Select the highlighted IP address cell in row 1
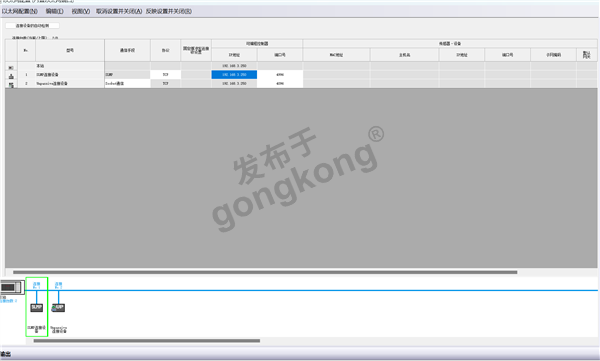 click(234, 75)
